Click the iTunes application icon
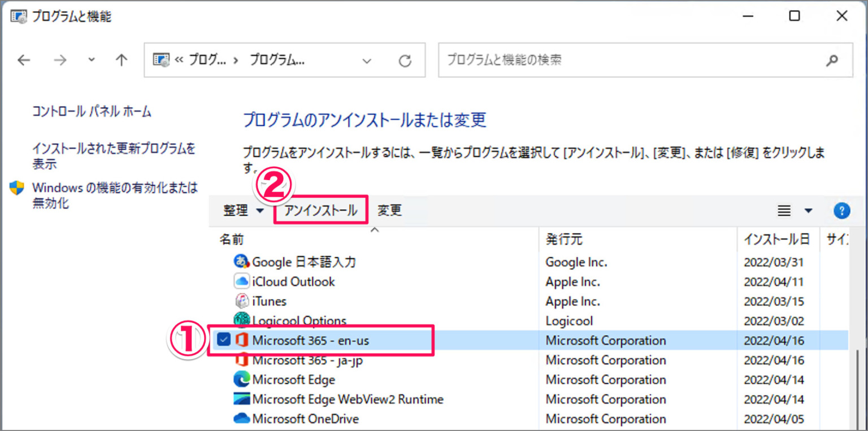Viewport: 868px width, 431px height. point(242,301)
